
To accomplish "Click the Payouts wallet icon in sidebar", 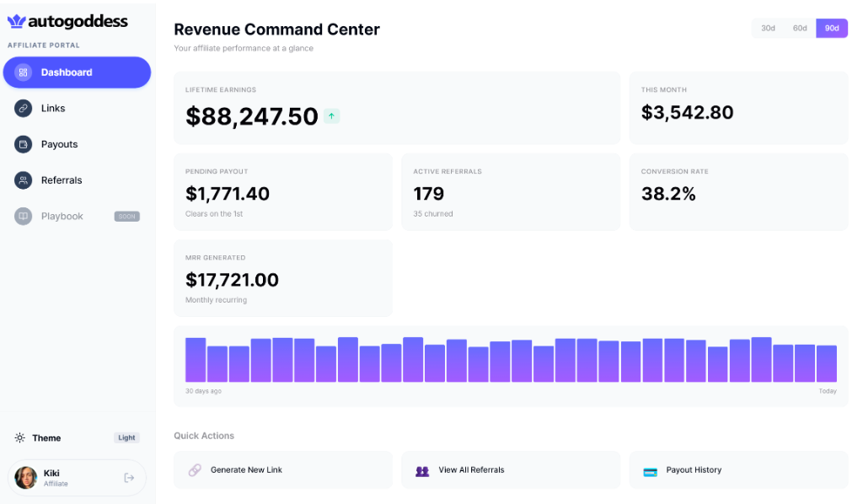I will [x=23, y=144].
